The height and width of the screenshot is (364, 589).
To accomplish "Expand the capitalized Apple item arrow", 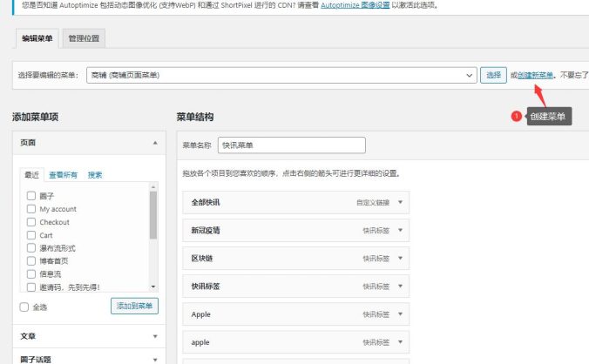I will [x=400, y=314].
